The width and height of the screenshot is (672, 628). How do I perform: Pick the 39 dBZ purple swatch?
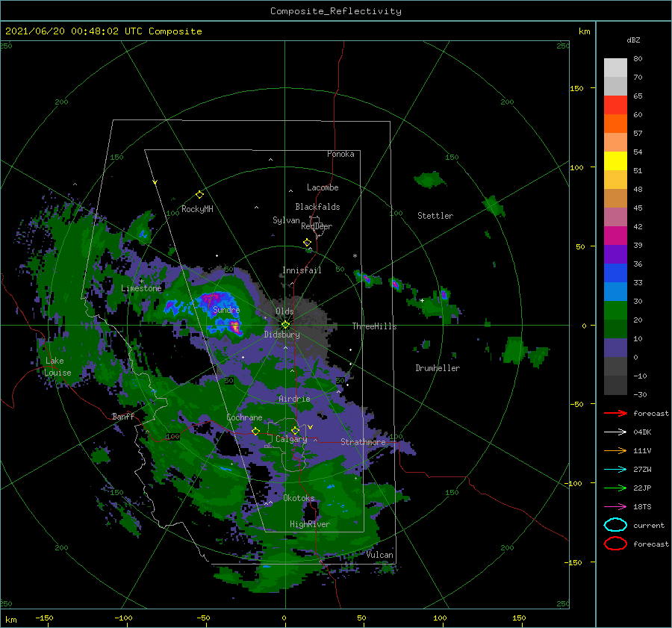click(x=615, y=254)
